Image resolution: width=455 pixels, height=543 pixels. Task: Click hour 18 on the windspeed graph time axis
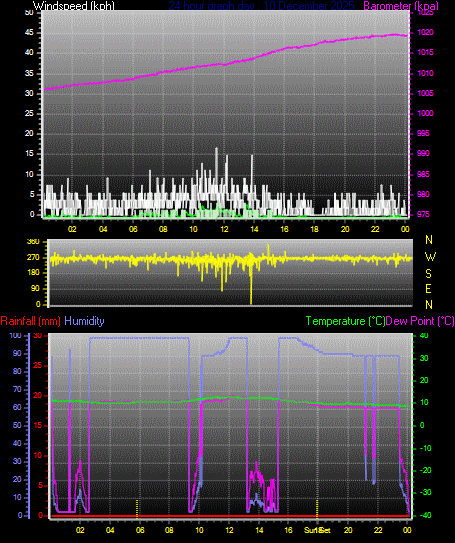click(314, 229)
